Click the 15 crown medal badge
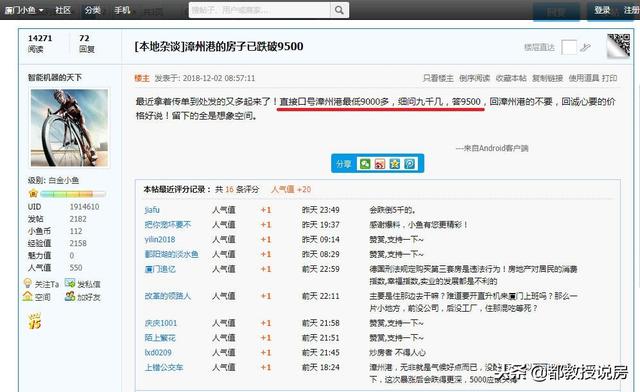The width and height of the screenshot is (640, 392). (x=35, y=321)
